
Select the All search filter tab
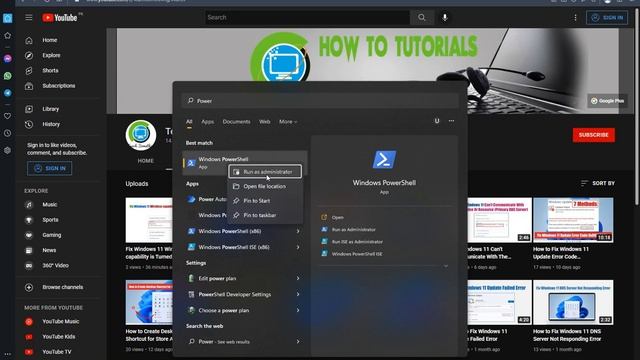click(x=189, y=122)
